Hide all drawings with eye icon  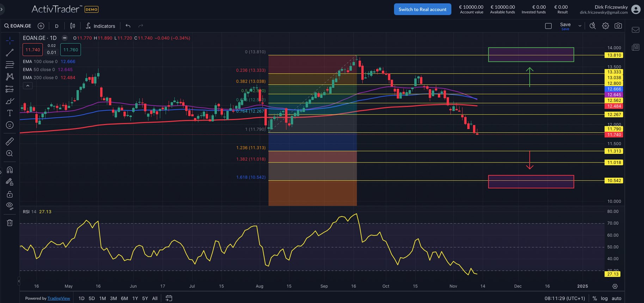click(10, 206)
